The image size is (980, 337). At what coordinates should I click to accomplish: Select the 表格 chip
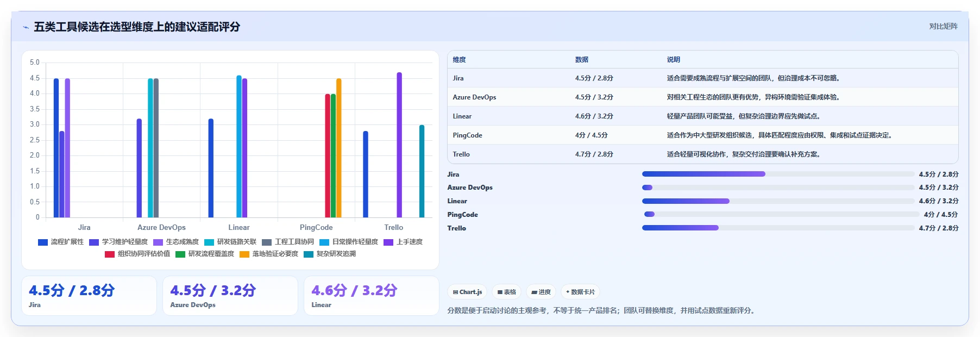(x=507, y=292)
